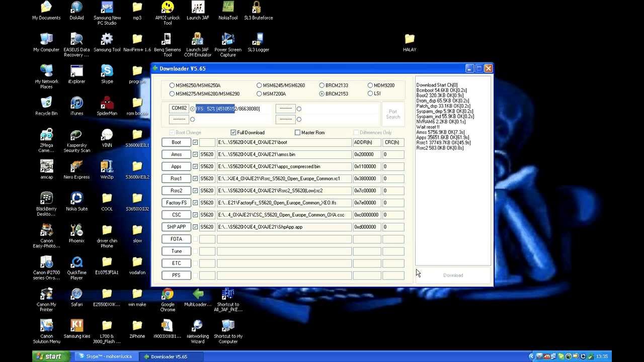Click the Tune button
Image resolution: width=644 pixels, height=362 pixels.
pos(176,251)
